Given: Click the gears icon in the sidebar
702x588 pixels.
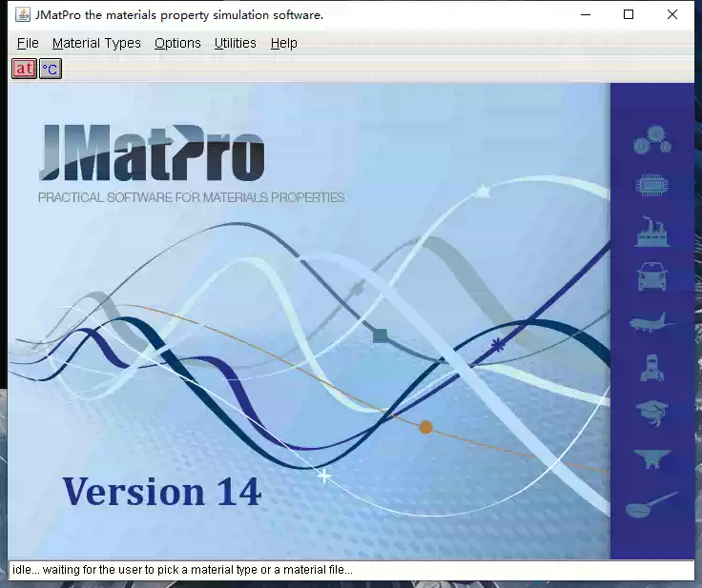Looking at the screenshot, I should click(651, 140).
